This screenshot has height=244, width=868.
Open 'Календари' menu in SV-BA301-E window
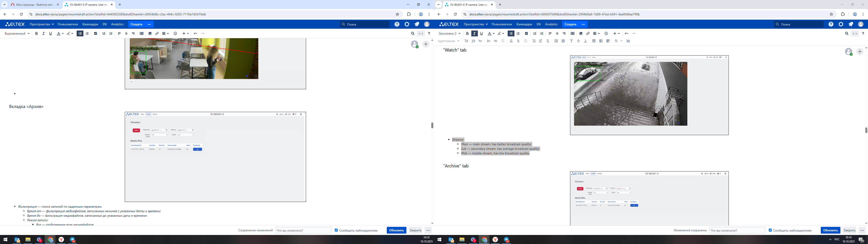[524, 24]
